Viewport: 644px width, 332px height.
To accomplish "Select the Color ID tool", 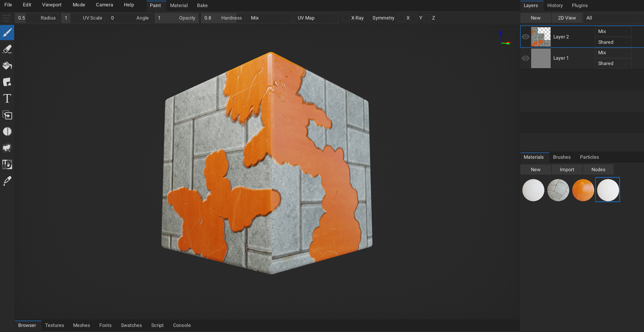I will pos(7,164).
